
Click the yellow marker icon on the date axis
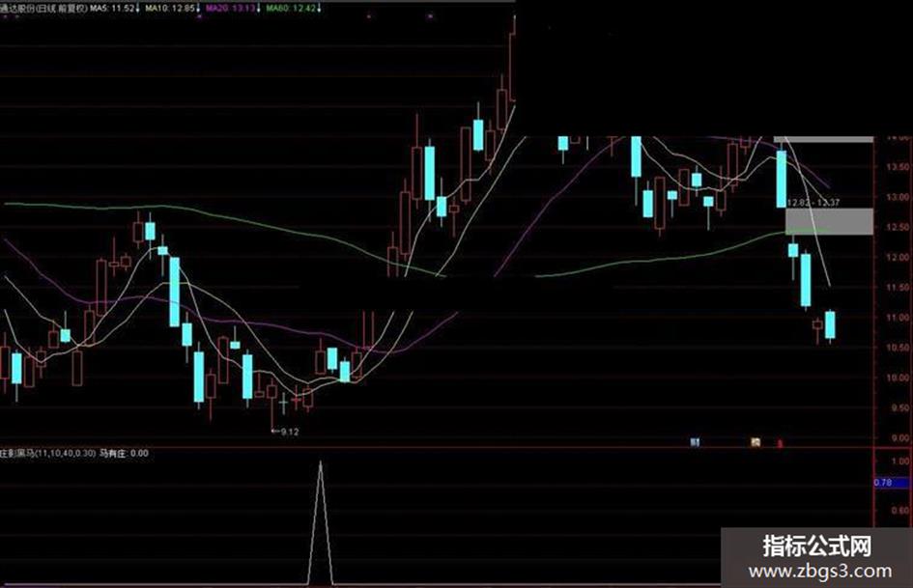(x=756, y=442)
